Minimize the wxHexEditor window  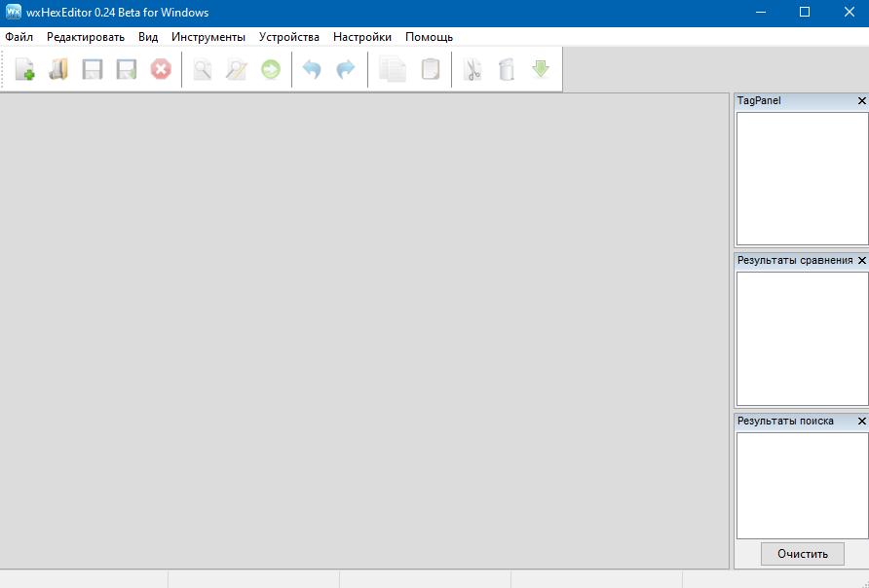[761, 13]
